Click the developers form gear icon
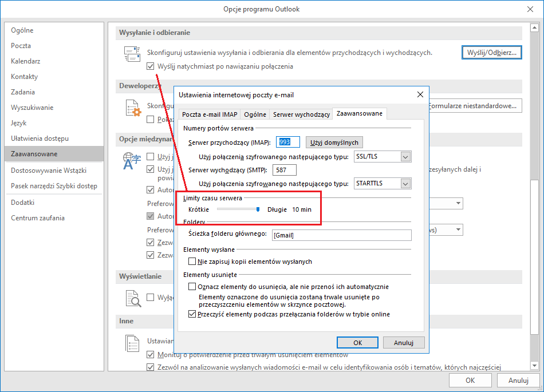The width and height of the screenshot is (544, 392). [x=133, y=108]
